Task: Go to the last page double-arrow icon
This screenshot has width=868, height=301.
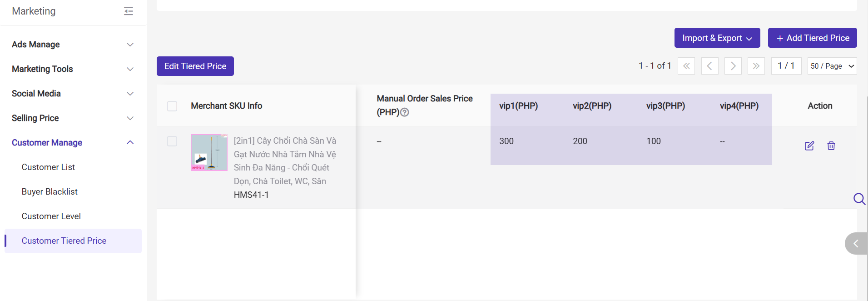Action: pos(756,66)
